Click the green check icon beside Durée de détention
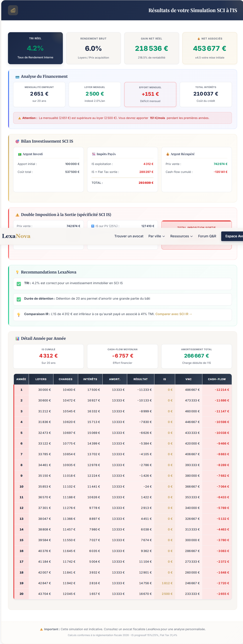The image size is (243, 644). pyautogui.click(x=19, y=299)
